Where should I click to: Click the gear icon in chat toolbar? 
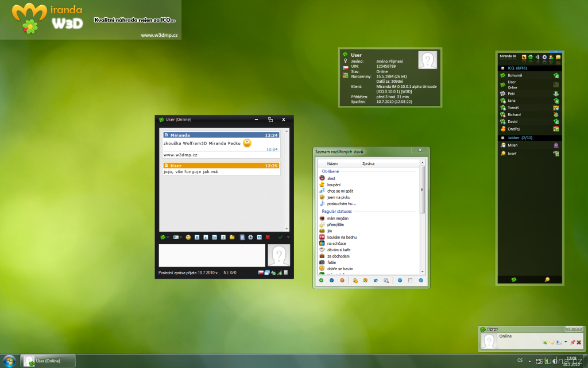[250, 237]
